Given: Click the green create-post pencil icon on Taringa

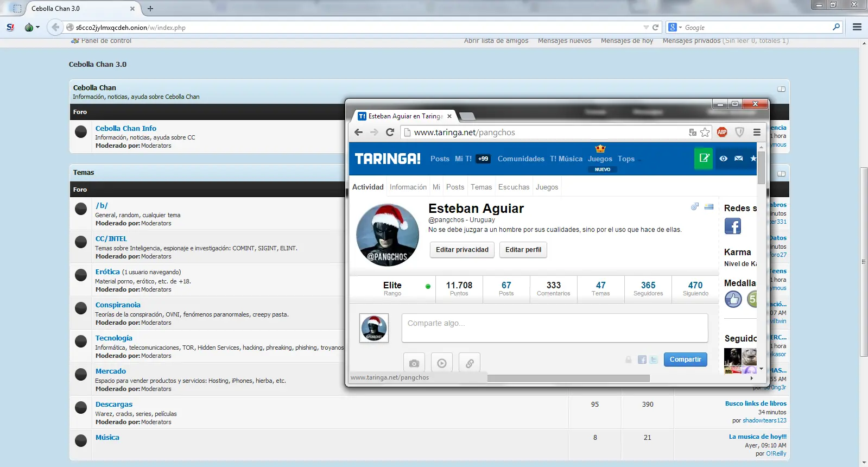Looking at the screenshot, I should point(704,159).
